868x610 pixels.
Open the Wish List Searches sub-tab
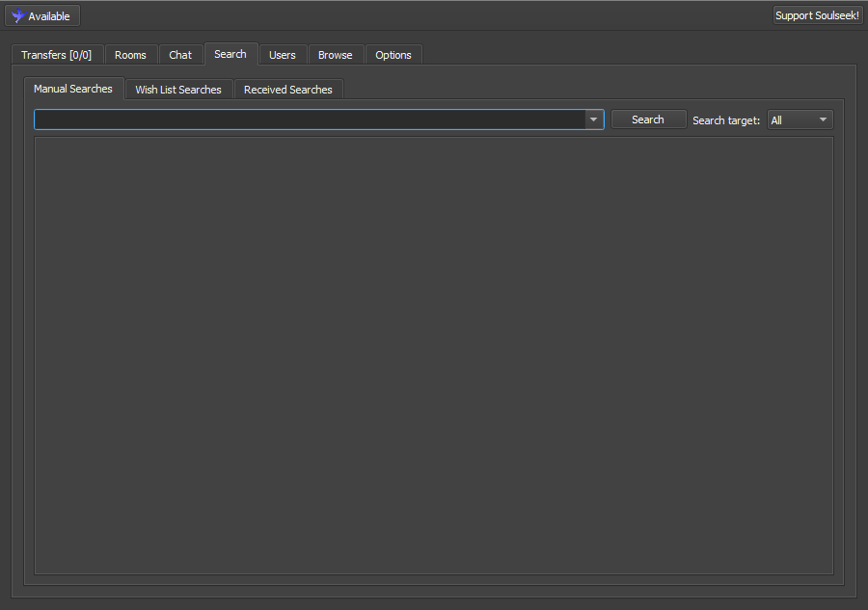pos(178,90)
